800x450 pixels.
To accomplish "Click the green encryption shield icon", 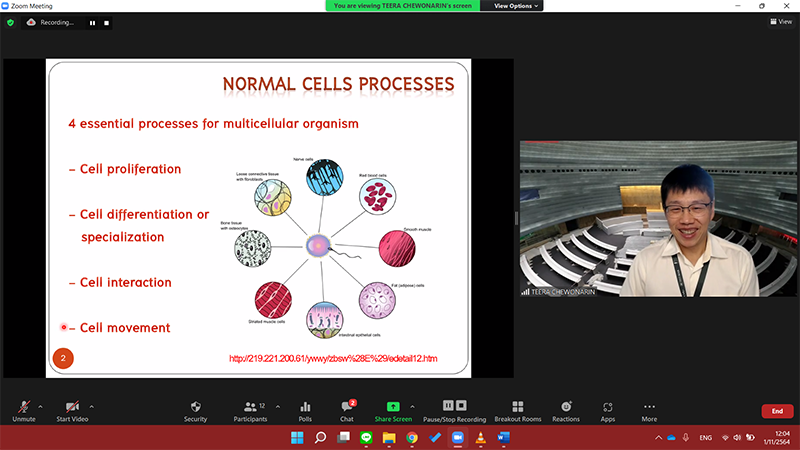I will pyautogui.click(x=10, y=22).
